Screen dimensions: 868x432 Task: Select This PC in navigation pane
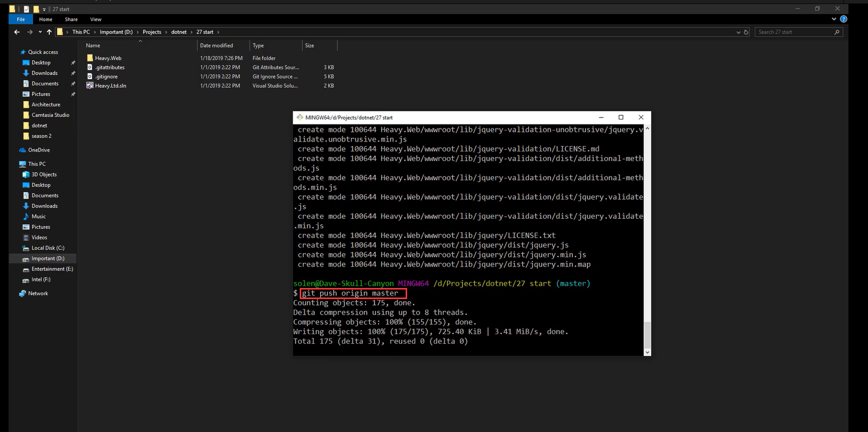[x=37, y=164]
